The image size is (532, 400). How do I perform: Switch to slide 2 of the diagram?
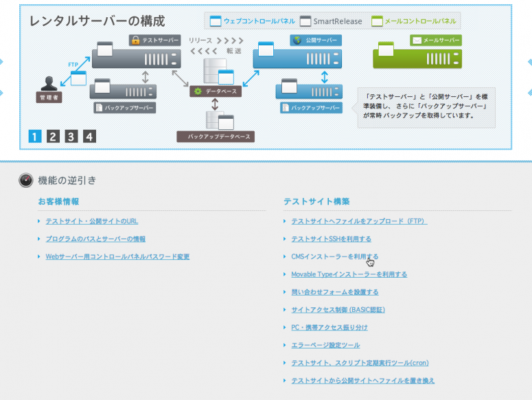tap(53, 136)
